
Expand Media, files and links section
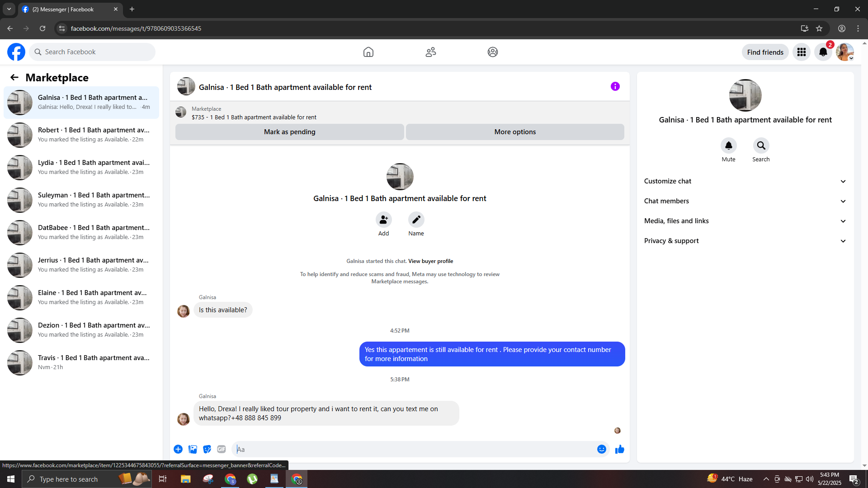(x=745, y=221)
